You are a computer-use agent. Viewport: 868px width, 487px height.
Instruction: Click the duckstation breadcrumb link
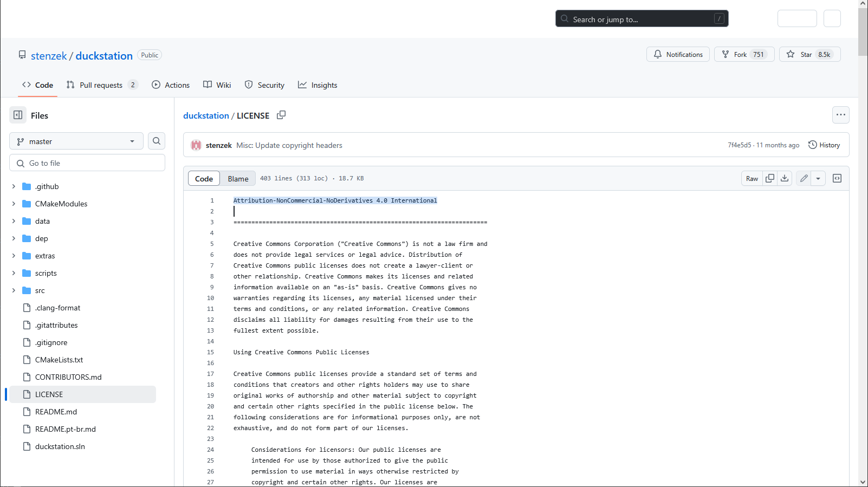click(206, 115)
